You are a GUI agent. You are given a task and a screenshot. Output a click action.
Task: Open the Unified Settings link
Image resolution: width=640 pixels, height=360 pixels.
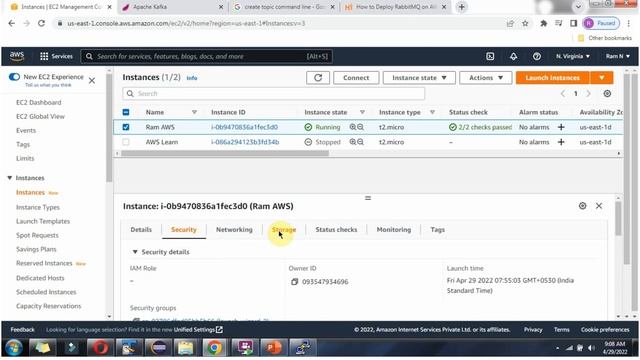click(198, 329)
